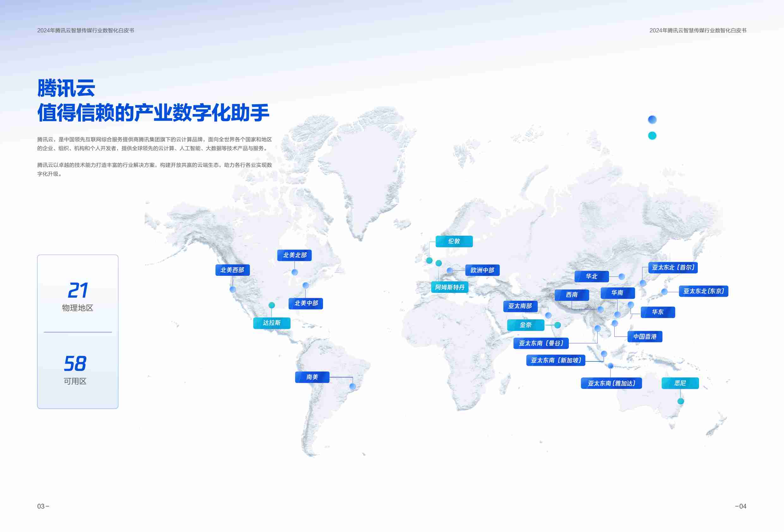Screen dimensions: 784x532
Task: Click the blue dot above 北美中部 label
Action: tap(306, 285)
